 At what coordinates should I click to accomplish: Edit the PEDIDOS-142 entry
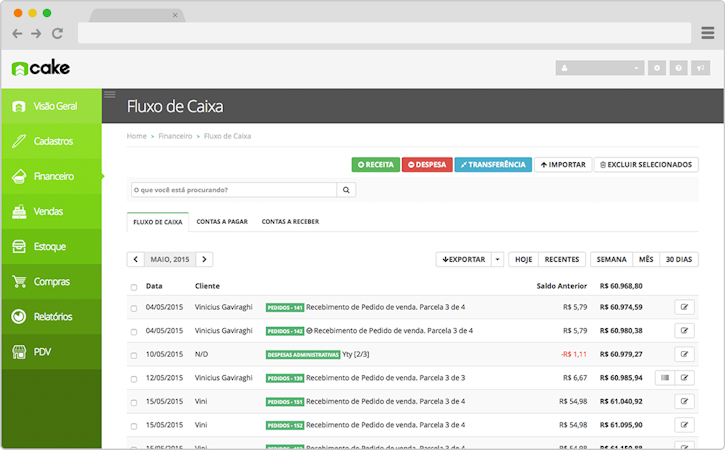tap(684, 331)
